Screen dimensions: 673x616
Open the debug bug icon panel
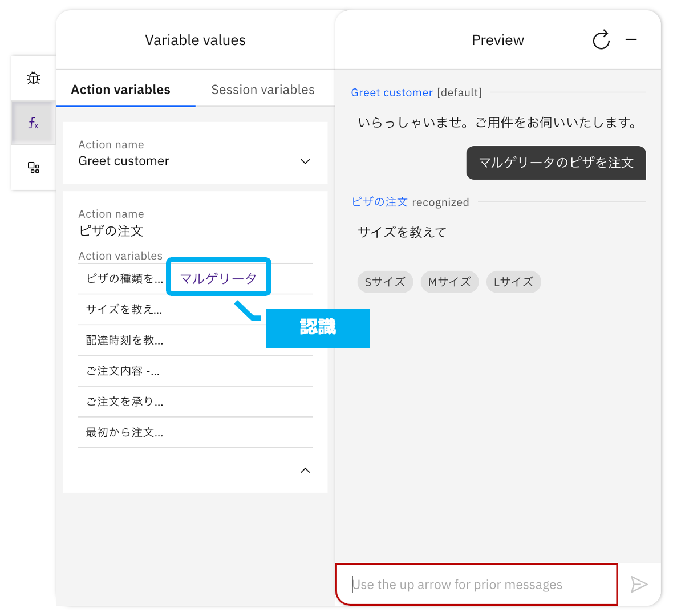(34, 78)
